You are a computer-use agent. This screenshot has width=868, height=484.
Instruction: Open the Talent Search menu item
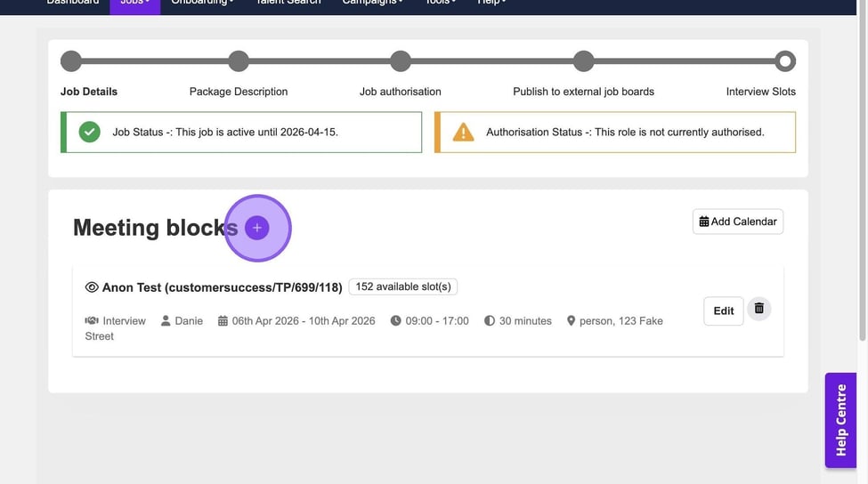point(288,3)
